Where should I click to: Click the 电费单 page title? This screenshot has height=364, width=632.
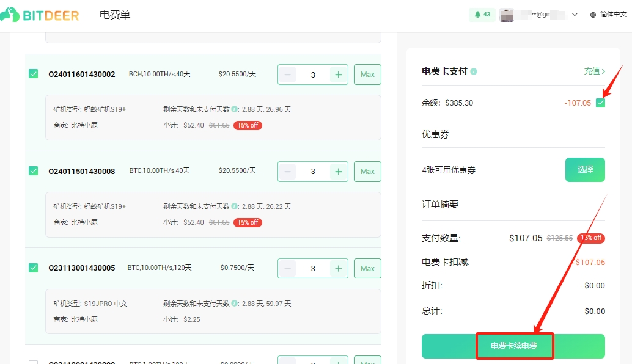coord(115,15)
